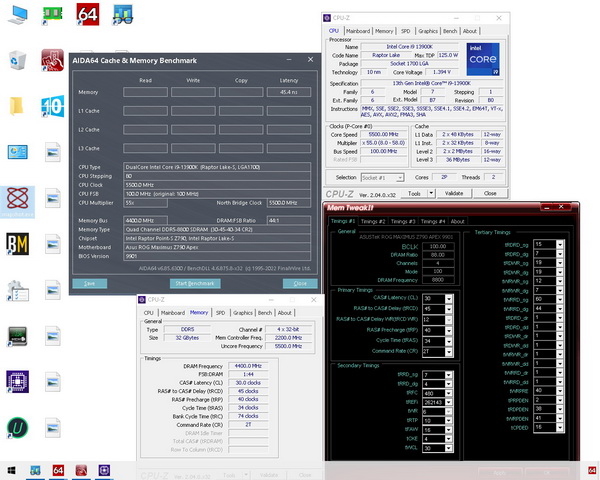Open the blue card icon desktop shortcut
The height and width of the screenshot is (480, 600).
click(x=18, y=152)
